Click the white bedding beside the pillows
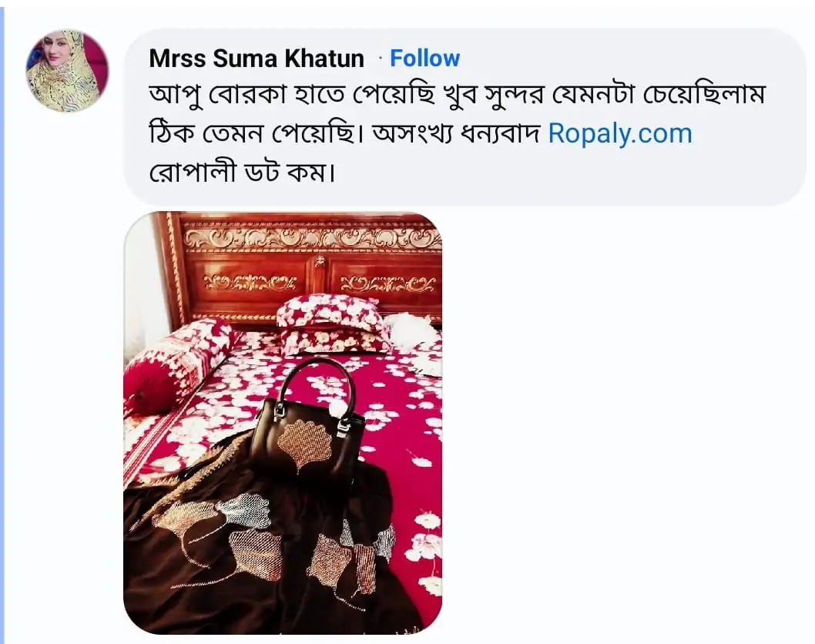This screenshot has height=644, width=815. 412,330
